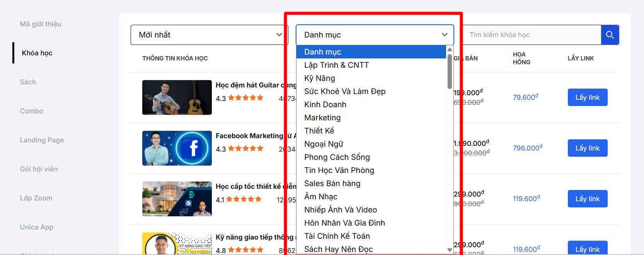The image size is (644, 255).
Task: Open the architecture design course thumbnail
Action: pos(177,199)
